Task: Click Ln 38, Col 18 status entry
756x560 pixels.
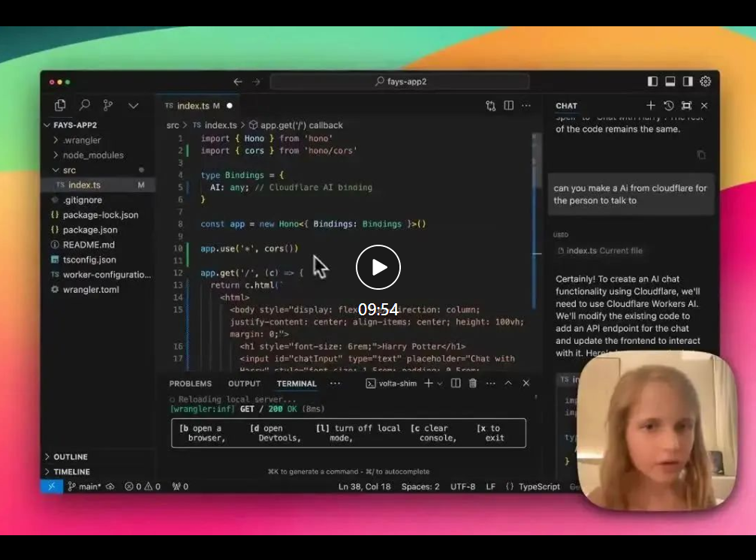Action: 365,486
